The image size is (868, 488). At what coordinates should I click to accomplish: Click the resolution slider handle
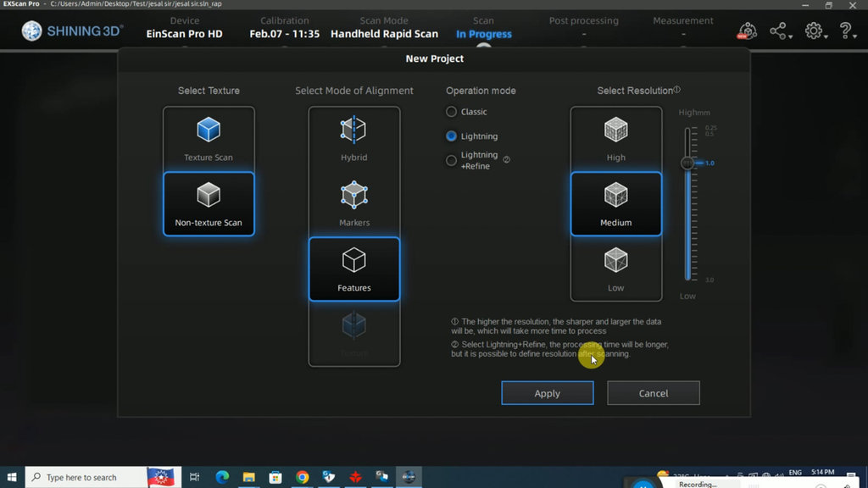click(x=687, y=163)
